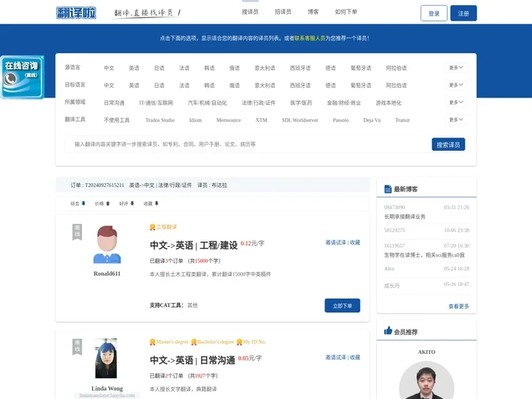532x399 pixels.
Task: Click the 翻译啦 site logo
Action: pos(76,13)
